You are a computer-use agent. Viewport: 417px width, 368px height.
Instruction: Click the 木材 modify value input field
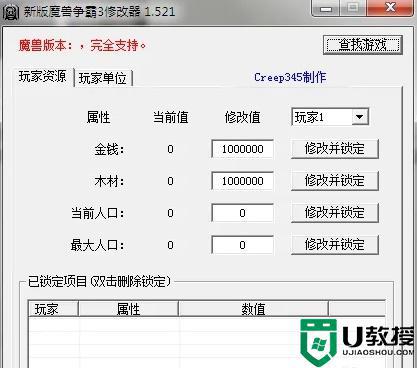pyautogui.click(x=243, y=181)
